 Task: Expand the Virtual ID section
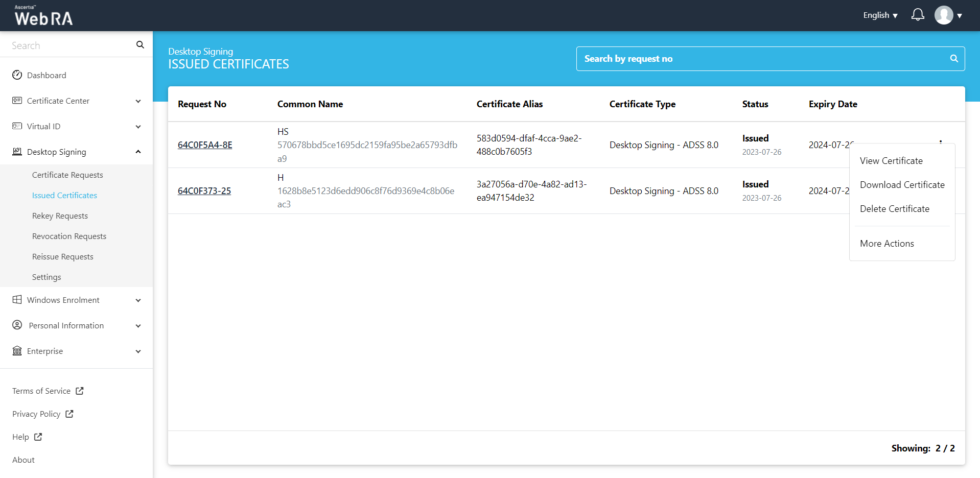[138, 127]
